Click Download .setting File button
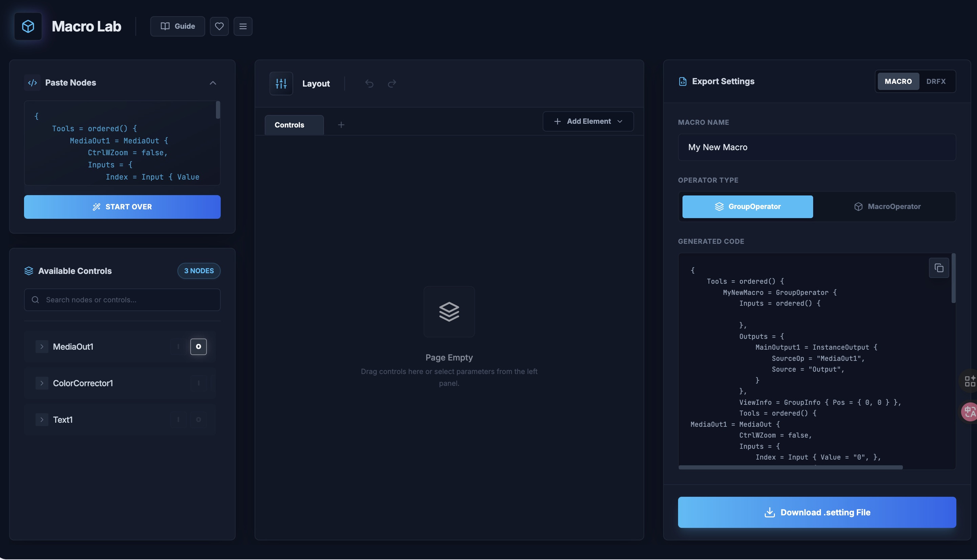 click(x=817, y=513)
